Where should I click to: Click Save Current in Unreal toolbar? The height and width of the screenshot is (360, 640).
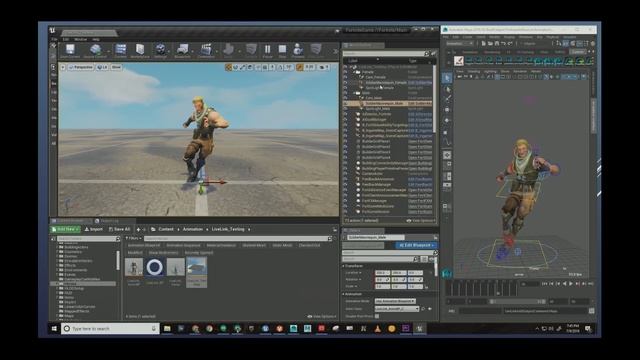pos(70,51)
